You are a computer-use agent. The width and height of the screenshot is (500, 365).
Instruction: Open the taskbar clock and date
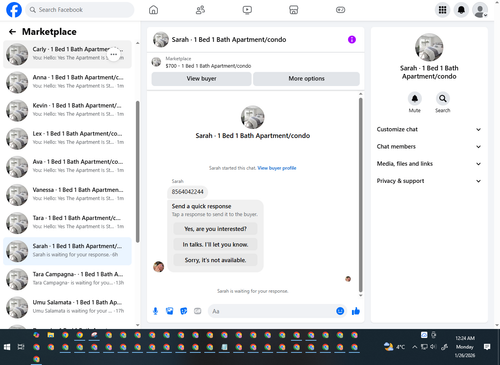[465, 347]
